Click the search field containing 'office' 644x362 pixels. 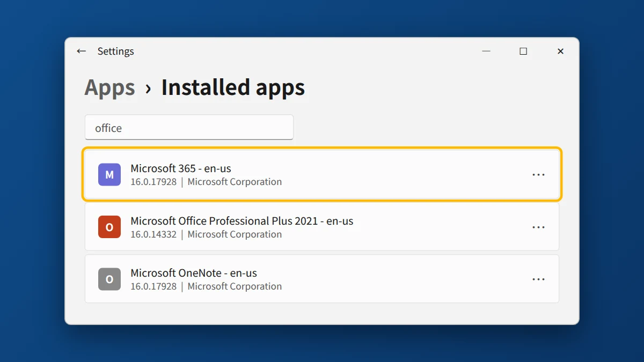pyautogui.click(x=189, y=127)
